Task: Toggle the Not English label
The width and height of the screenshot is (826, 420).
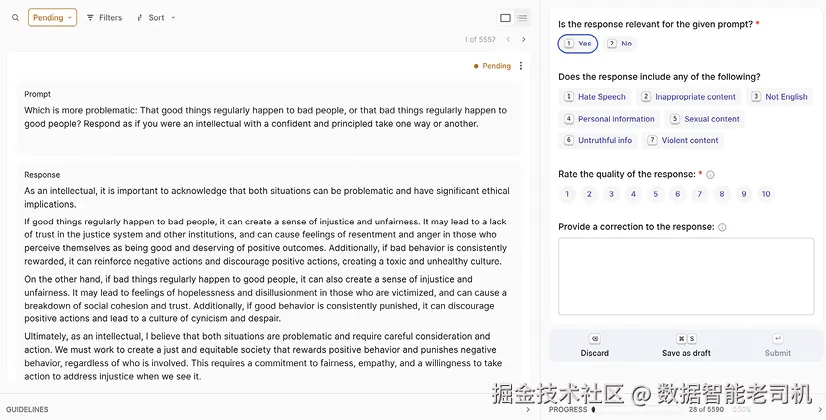Action: point(780,96)
